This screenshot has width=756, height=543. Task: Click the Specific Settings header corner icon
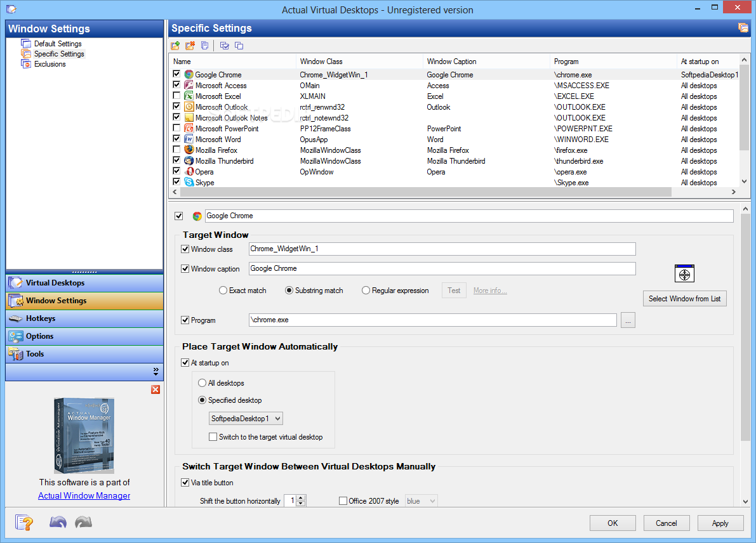(x=743, y=28)
